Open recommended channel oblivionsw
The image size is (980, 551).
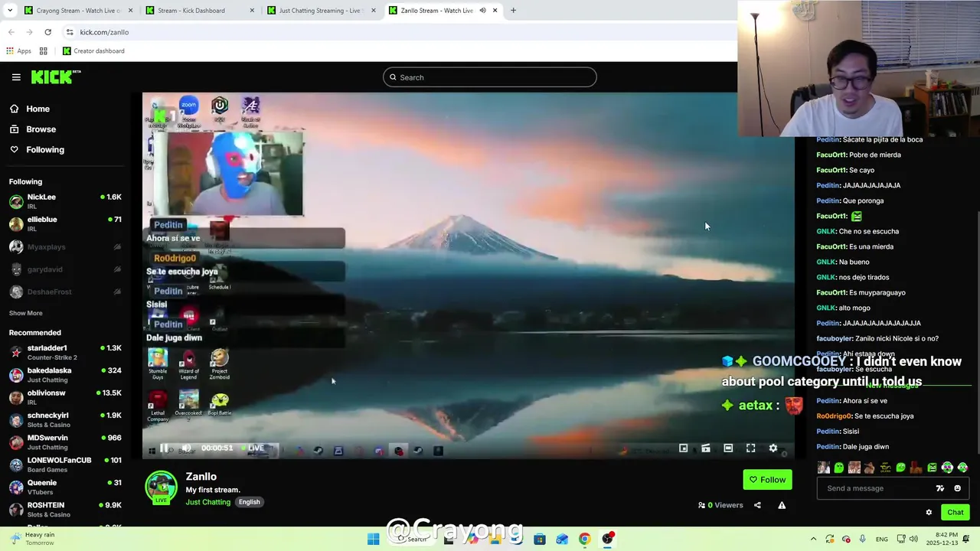pyautogui.click(x=65, y=397)
